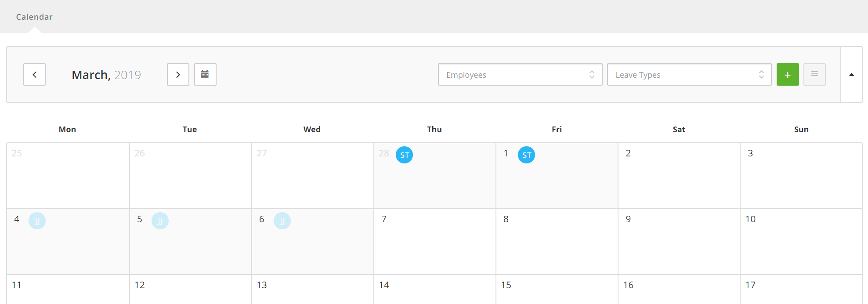Click the JJ avatar on March 4
Image resolution: width=868 pixels, height=304 pixels.
(x=37, y=221)
